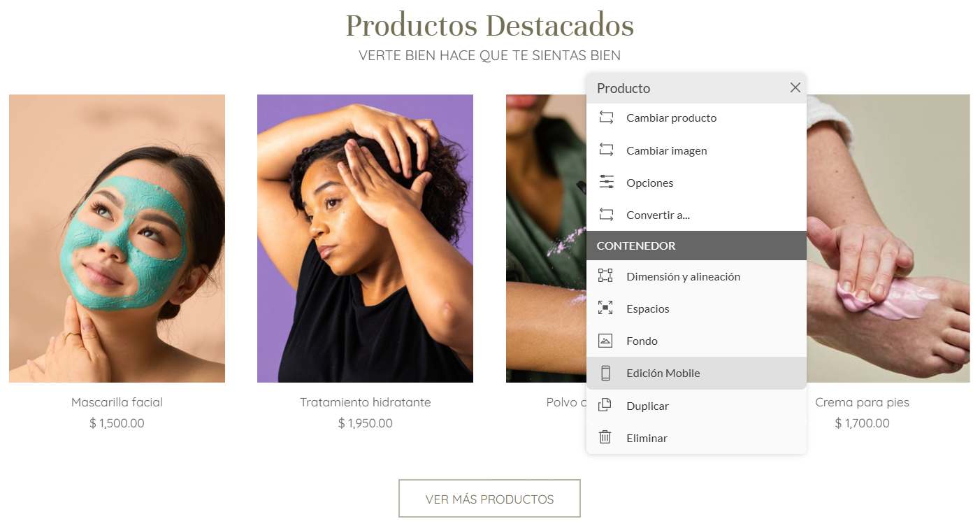Open the Mascarilla facial product image
Screen dimensions: 980x526
click(117, 239)
